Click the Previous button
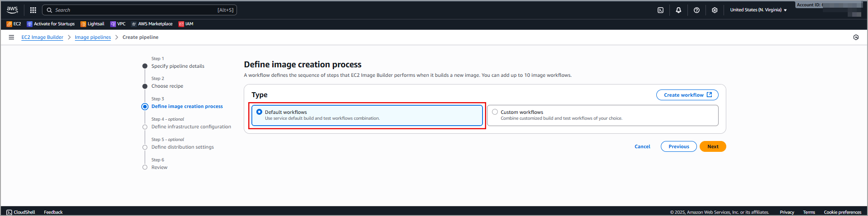This screenshot has height=216, width=868. pyautogui.click(x=678, y=146)
